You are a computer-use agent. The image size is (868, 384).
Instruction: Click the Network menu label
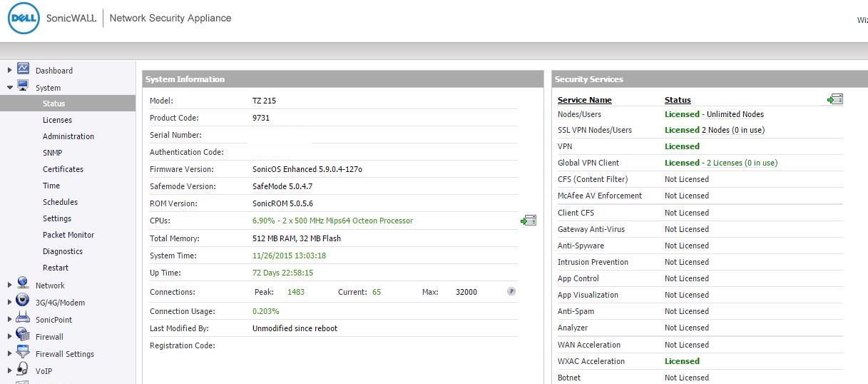coord(50,286)
